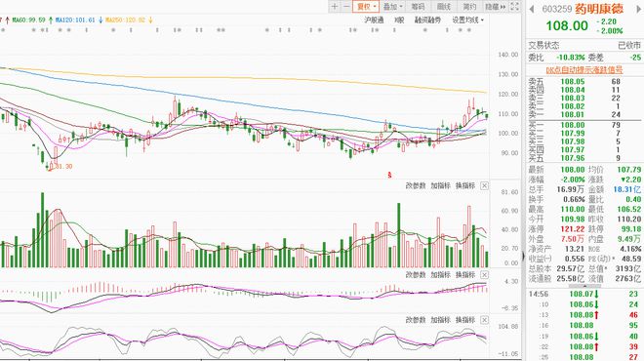Image resolution: width=644 pixels, height=361 pixels.
Task: Collapse side panel via splitter arrow
Action: (x=523, y=257)
